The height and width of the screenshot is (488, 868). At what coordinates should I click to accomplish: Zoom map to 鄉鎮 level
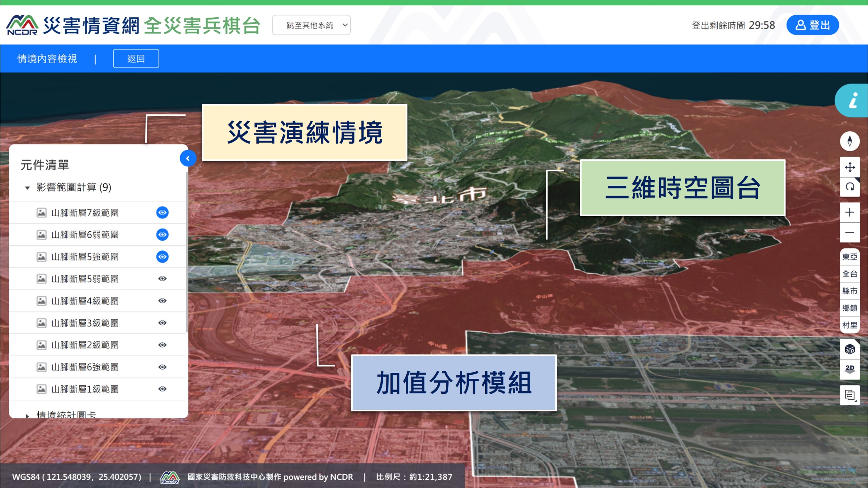tap(850, 308)
